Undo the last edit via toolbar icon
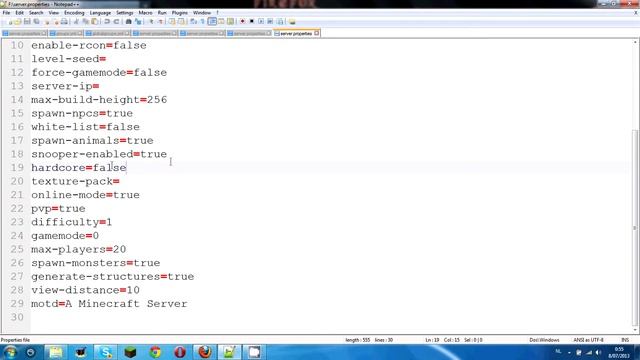The width and height of the screenshot is (640, 360). (x=107, y=21)
